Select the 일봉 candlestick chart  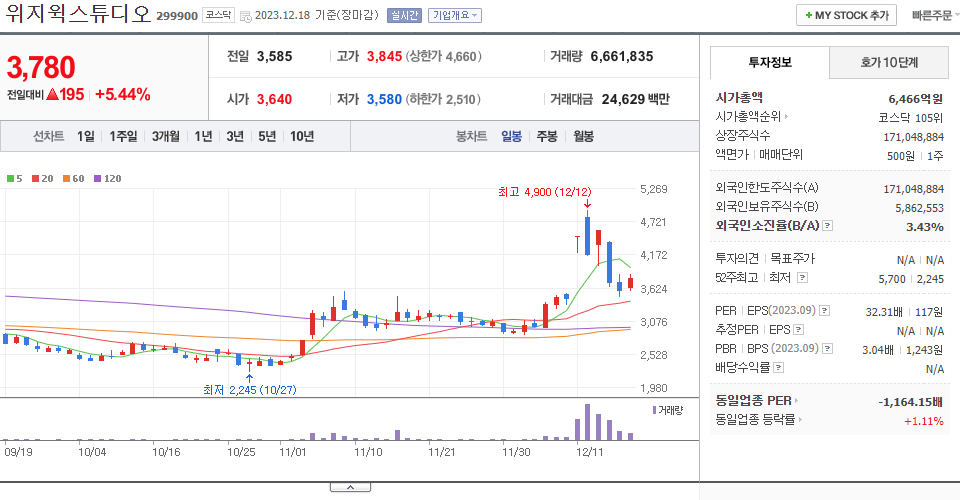511,136
